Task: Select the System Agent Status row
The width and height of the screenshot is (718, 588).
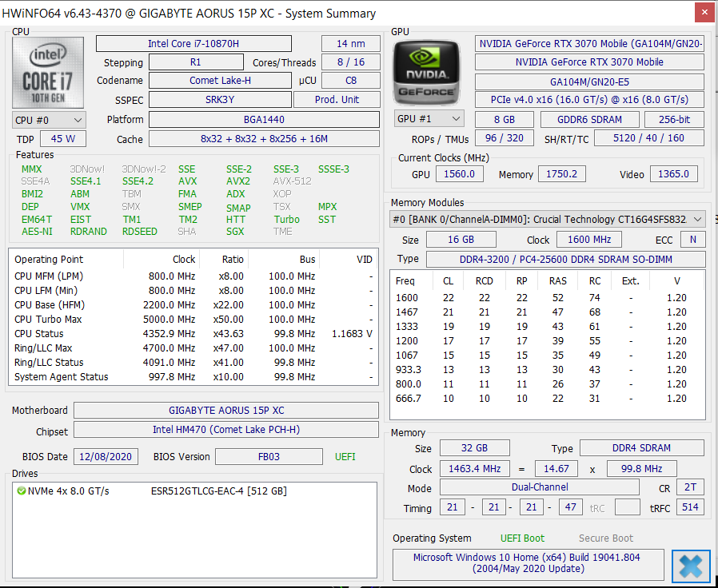Action: (193, 377)
